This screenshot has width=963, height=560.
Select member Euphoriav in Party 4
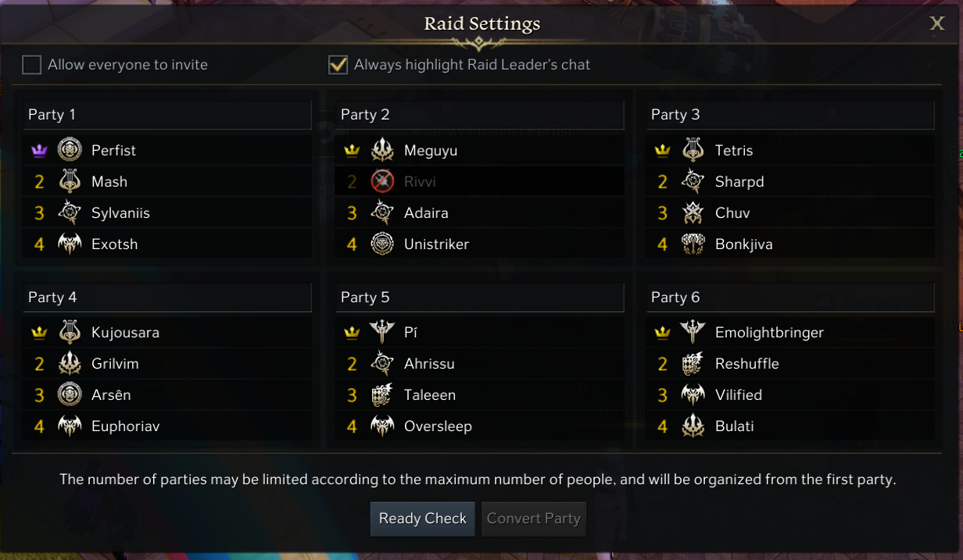point(125,426)
